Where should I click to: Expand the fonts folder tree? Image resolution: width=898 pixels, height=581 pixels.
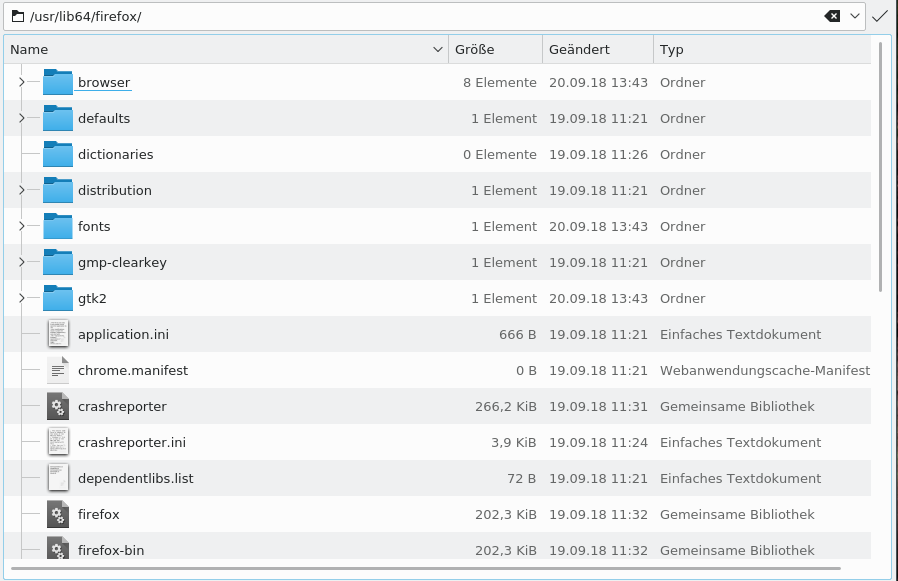pos(22,226)
